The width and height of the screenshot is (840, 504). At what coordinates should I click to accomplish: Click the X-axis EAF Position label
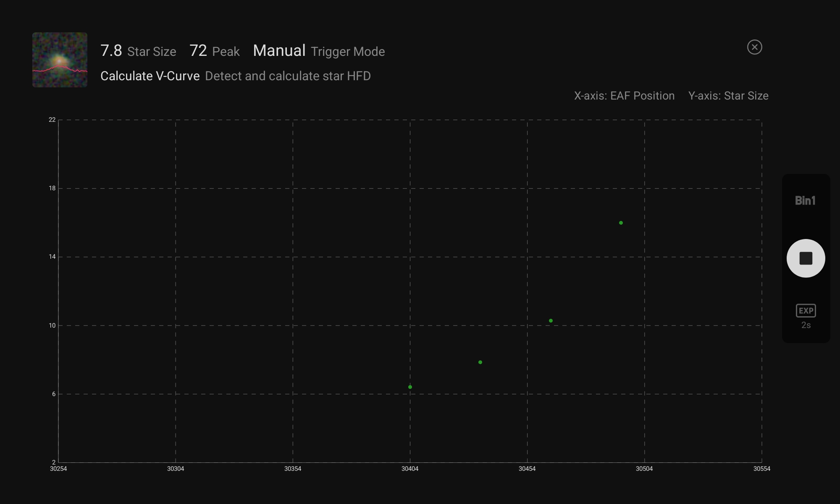pyautogui.click(x=624, y=96)
